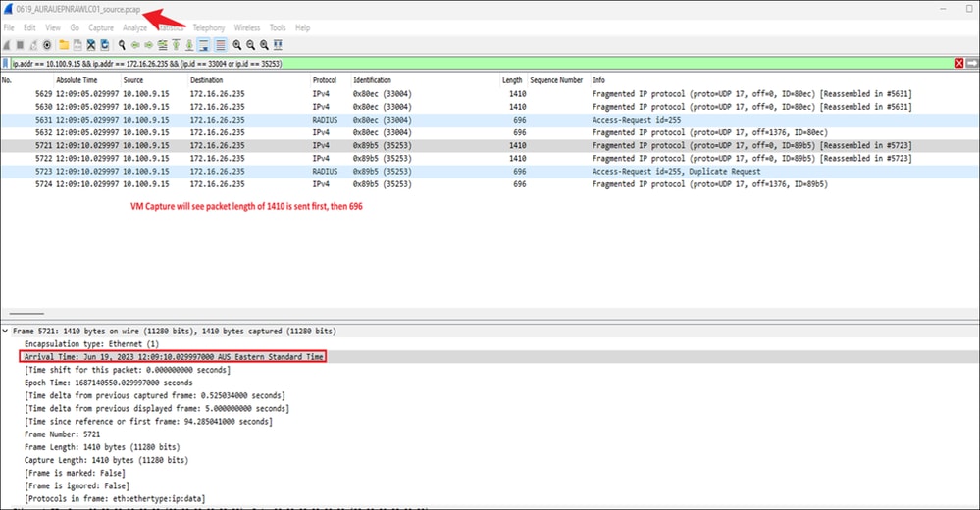Click the find packet magnifier icon
Image resolution: width=980 pixels, height=510 pixels.
(x=122, y=45)
